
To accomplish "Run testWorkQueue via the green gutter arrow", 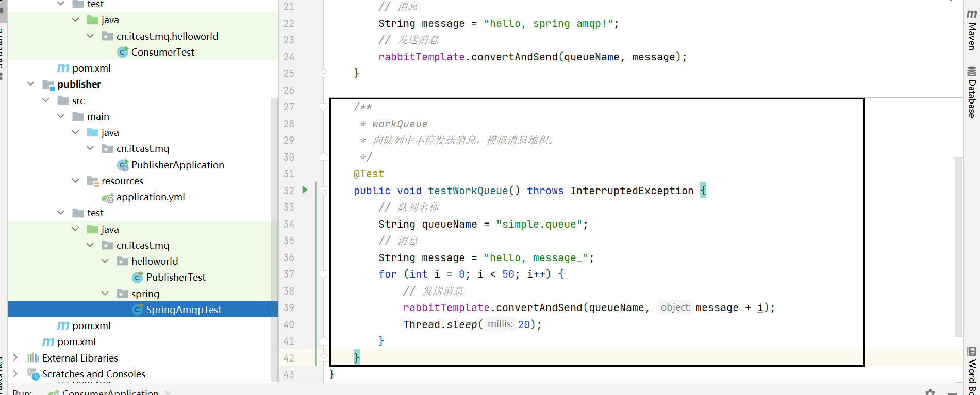I will click(305, 190).
